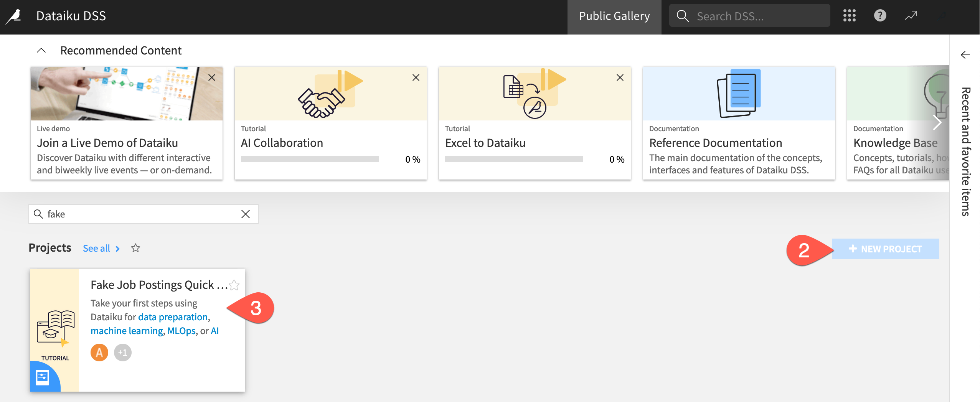
Task: Open the applications grid menu
Action: point(849,16)
